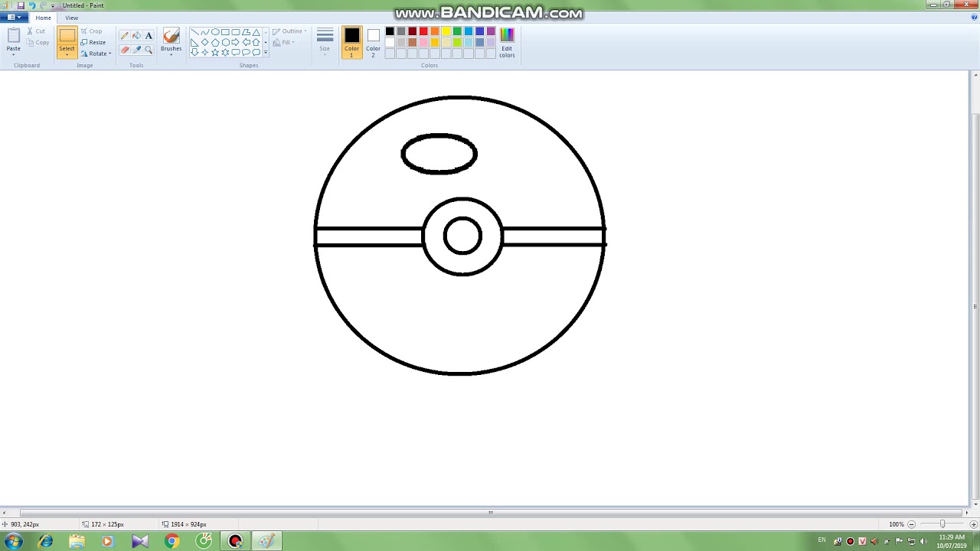Click the Undo arrow in title bar

[x=31, y=5]
